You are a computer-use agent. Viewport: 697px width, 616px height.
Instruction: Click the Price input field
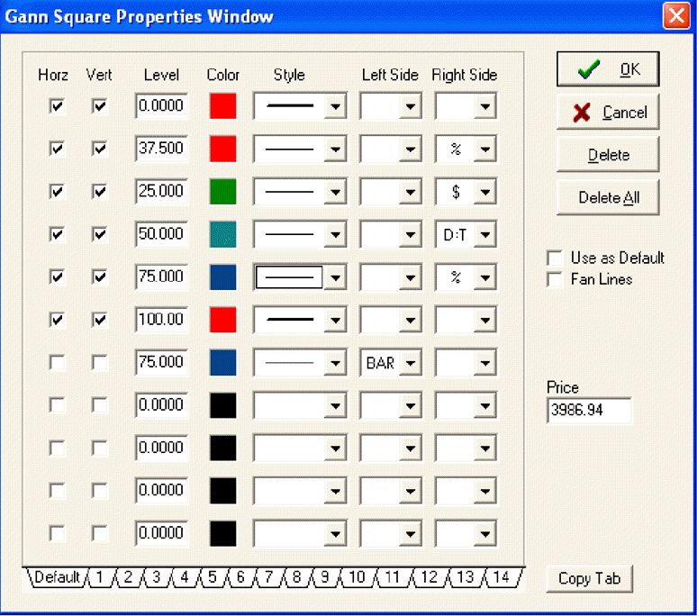click(x=589, y=412)
